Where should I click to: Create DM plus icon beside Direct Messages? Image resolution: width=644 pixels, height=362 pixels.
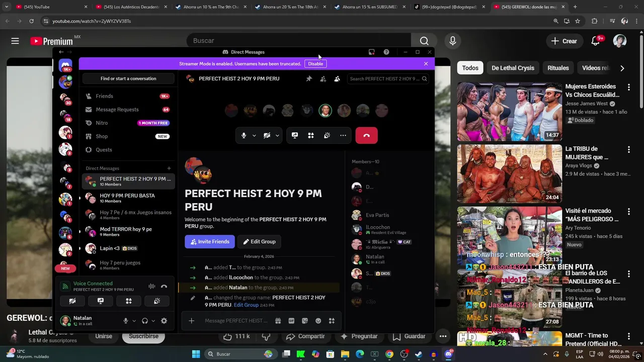coord(169,168)
